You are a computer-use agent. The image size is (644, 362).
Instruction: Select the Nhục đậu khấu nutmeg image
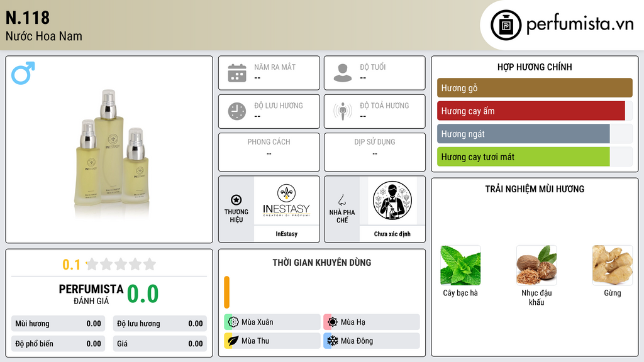(536, 265)
